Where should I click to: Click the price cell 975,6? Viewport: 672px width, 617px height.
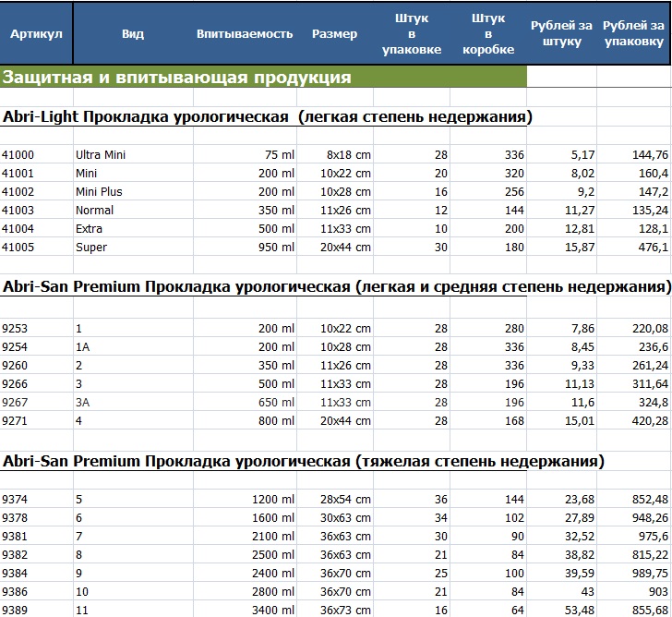[x=634, y=536]
